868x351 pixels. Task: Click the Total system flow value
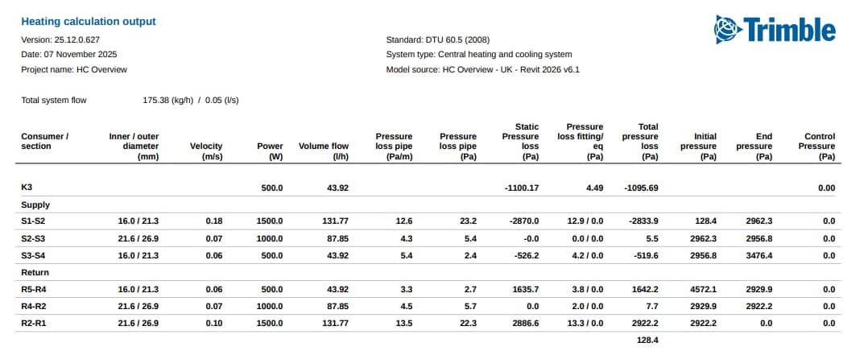pyautogui.click(x=190, y=101)
